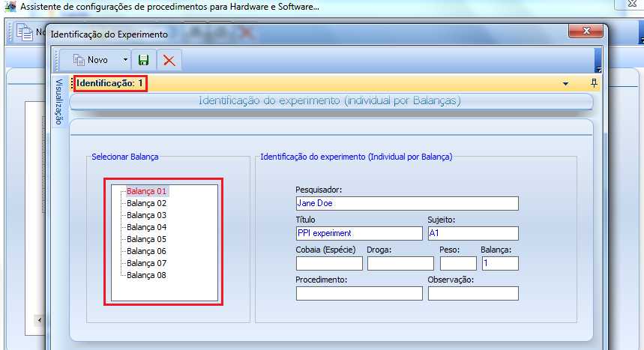Select Balança 05 in the tree
Screen dimensions: 644x350
pos(146,239)
